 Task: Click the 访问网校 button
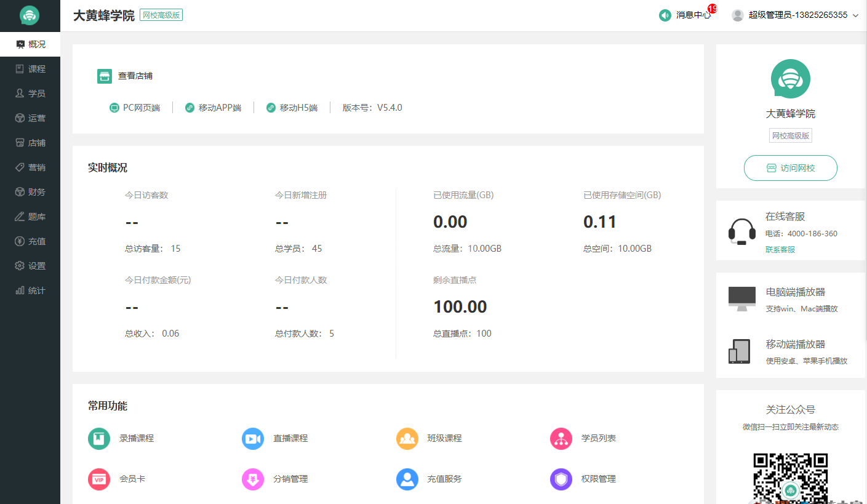(x=791, y=168)
